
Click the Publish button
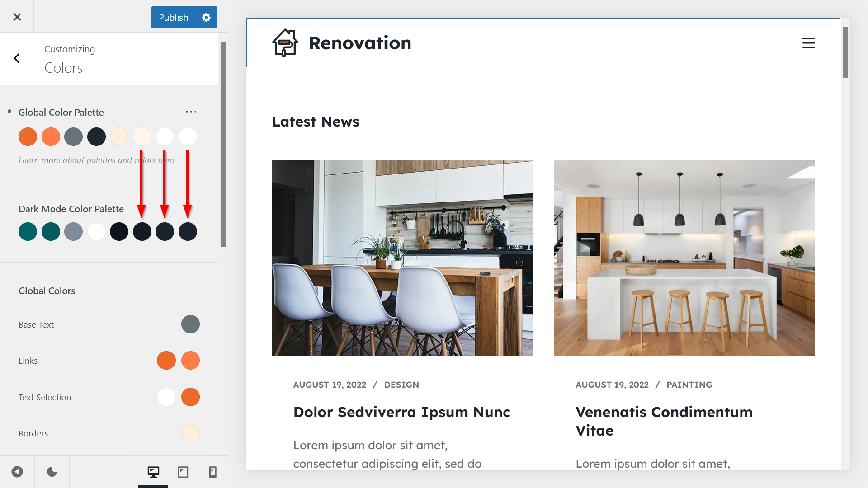click(x=174, y=17)
